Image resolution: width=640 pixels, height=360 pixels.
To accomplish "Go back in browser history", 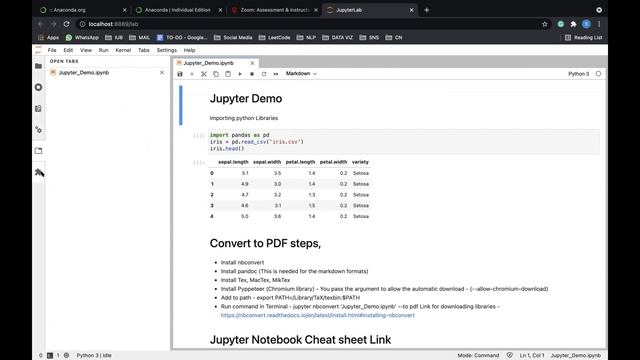I will pos(40,24).
